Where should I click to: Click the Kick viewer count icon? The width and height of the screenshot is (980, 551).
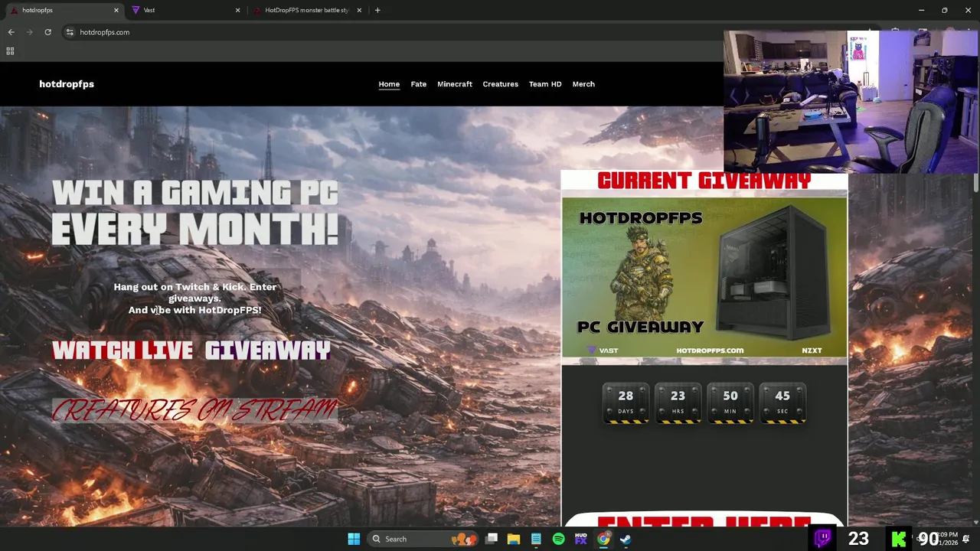pyautogui.click(x=899, y=539)
